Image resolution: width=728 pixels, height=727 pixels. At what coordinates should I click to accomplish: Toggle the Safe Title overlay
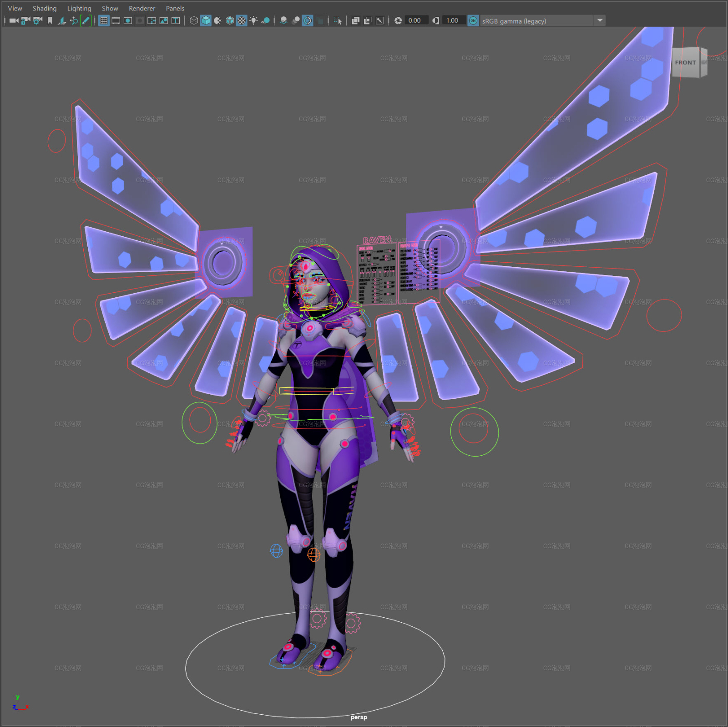coord(175,20)
